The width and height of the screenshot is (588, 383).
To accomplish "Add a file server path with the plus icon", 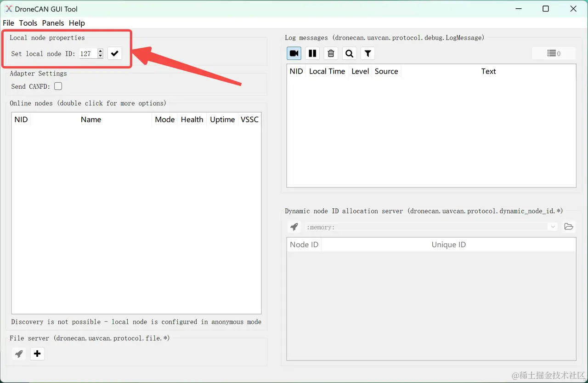I will click(x=37, y=354).
